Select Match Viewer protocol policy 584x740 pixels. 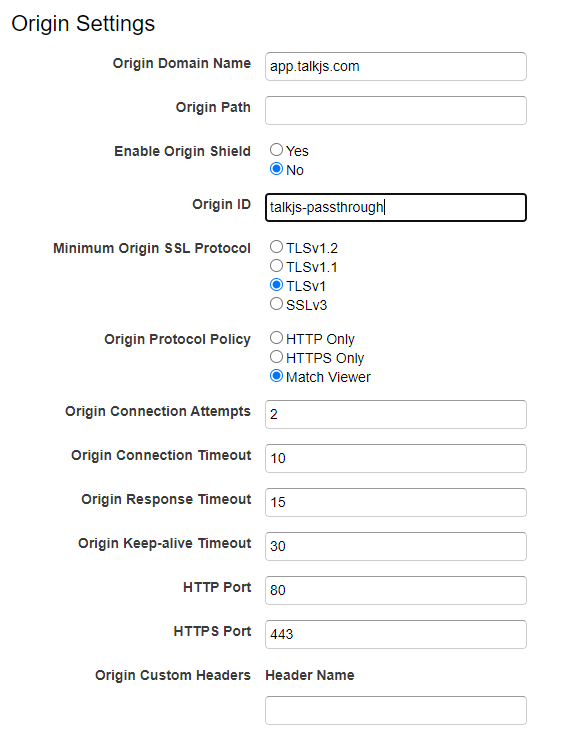(276, 376)
